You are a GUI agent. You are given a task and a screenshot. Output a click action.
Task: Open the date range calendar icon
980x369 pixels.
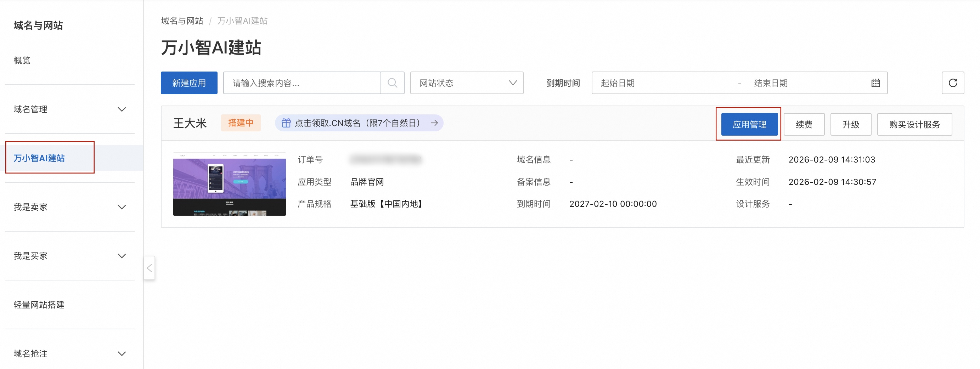[875, 83]
